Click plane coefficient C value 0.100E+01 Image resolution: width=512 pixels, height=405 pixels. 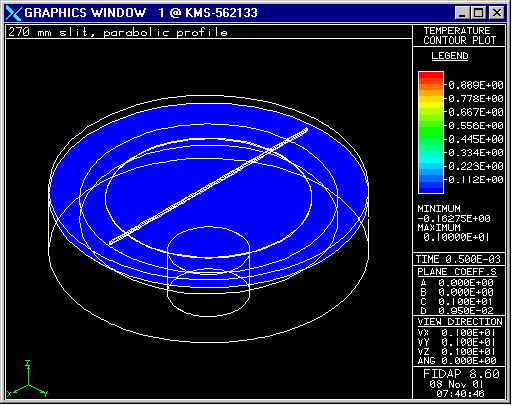click(466, 302)
